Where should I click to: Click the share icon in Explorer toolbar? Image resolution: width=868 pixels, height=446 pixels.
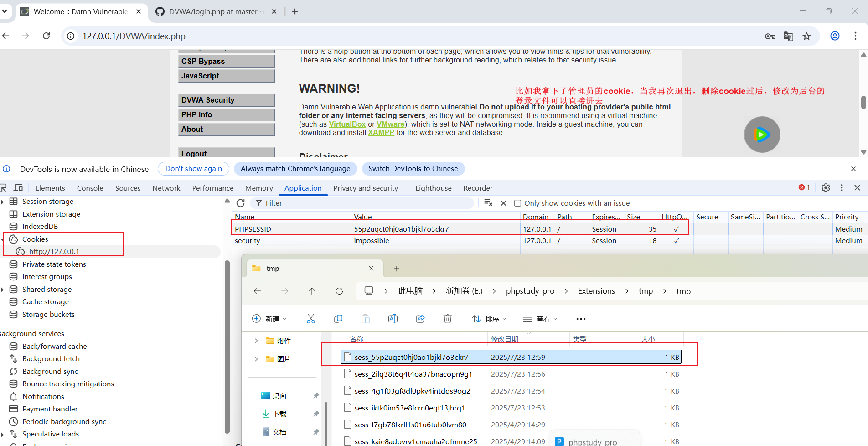coord(420,319)
